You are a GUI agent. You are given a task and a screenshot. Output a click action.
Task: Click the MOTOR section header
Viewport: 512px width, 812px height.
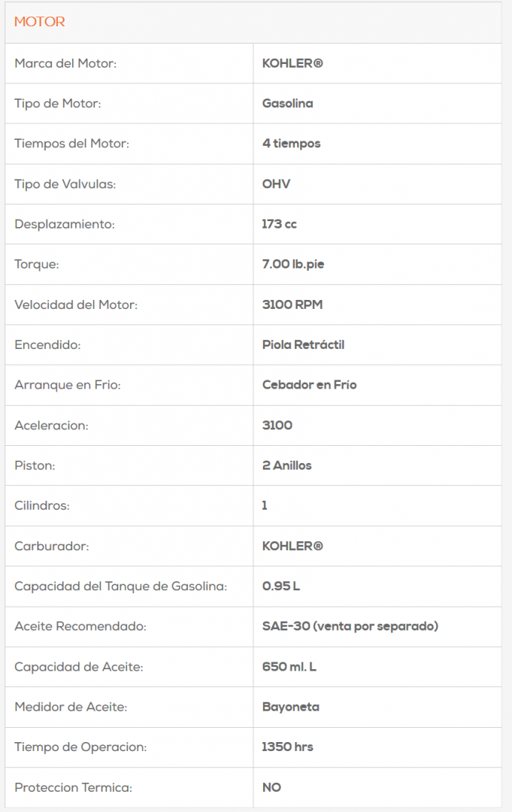[x=40, y=22]
